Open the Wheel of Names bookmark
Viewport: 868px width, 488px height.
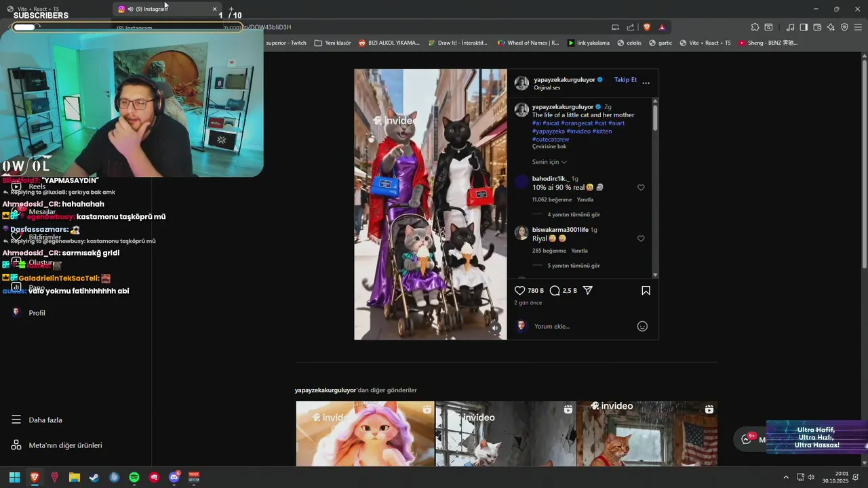click(528, 43)
